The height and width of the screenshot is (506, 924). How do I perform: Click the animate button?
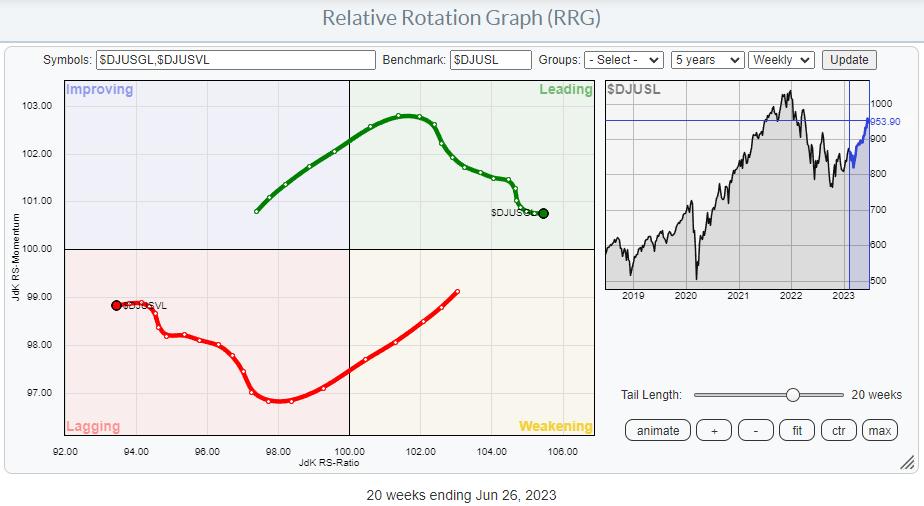pos(657,431)
